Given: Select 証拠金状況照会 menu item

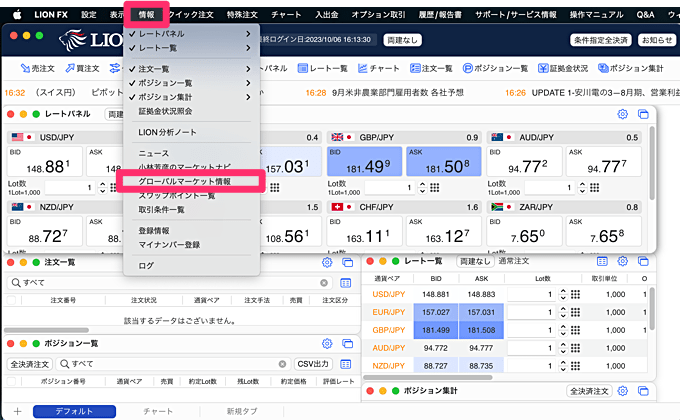Looking at the screenshot, I should point(165,112).
